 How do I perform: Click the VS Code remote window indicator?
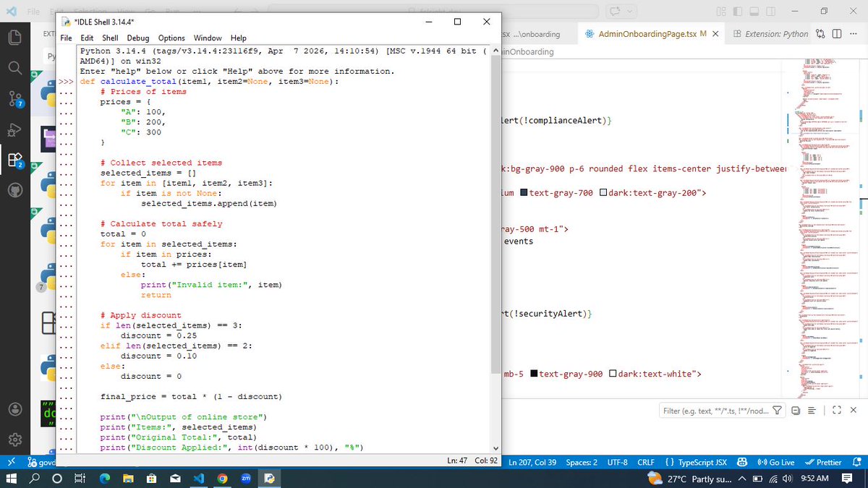click(11, 462)
